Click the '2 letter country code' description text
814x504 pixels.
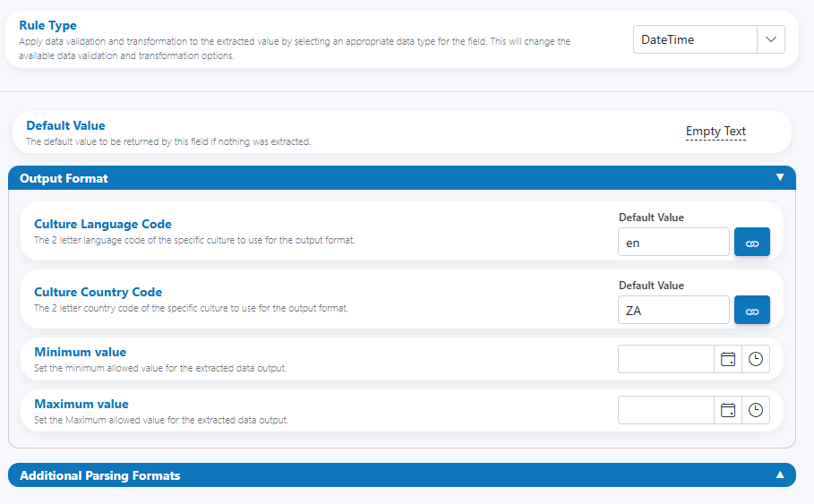191,308
